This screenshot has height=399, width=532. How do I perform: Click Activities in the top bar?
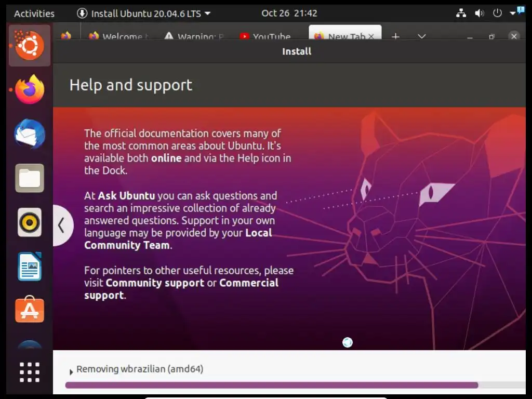[x=34, y=14]
